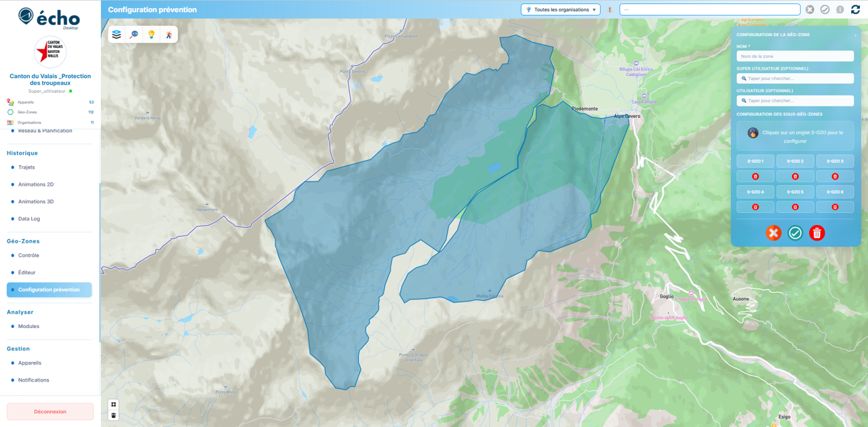Viewport: 868px width, 427px height.
Task: Click the Nom de la zone field
Action: point(795,56)
